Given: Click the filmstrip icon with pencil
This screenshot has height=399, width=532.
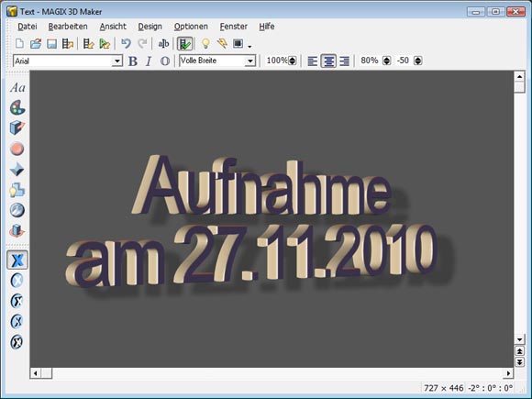Looking at the screenshot, I should click(88, 43).
